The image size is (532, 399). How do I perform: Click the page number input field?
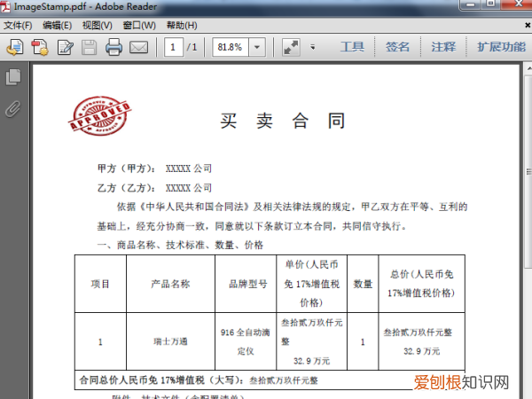pyautogui.click(x=174, y=47)
